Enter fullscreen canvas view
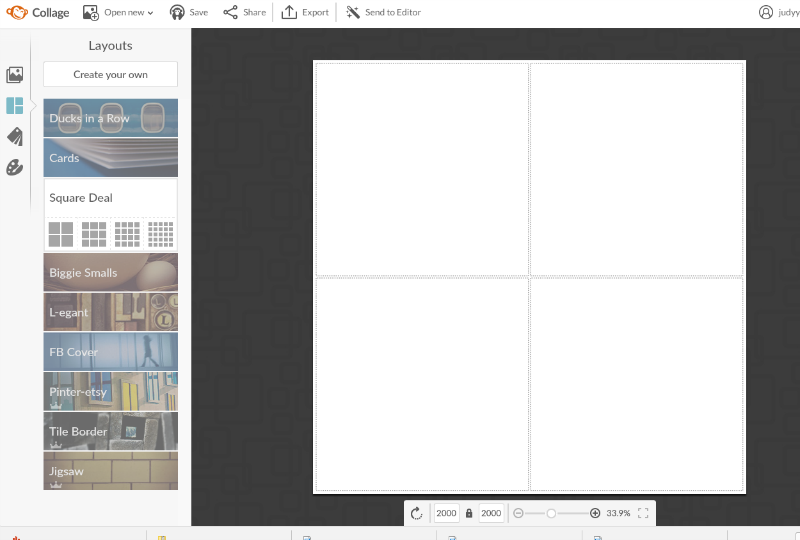Image resolution: width=800 pixels, height=540 pixels. 643,513
